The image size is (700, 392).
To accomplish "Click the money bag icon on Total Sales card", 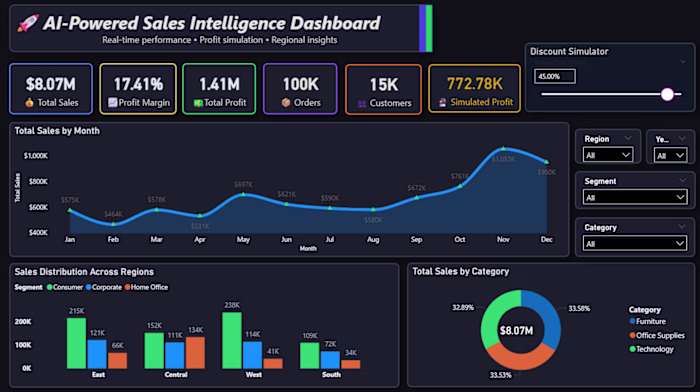I will (x=29, y=103).
